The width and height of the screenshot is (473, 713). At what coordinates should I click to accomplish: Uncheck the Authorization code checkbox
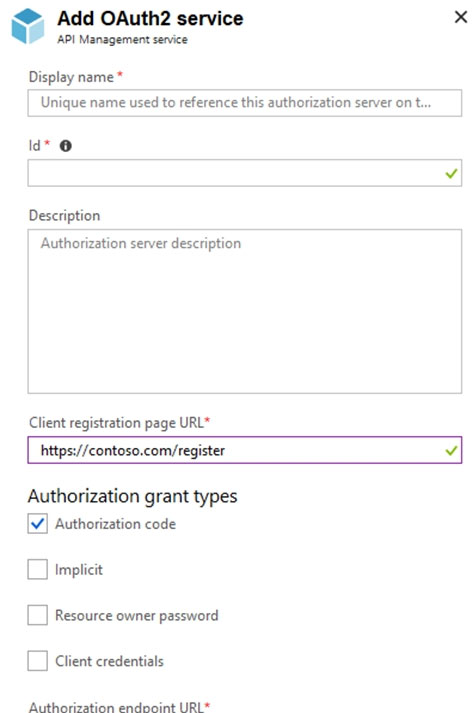[37, 524]
